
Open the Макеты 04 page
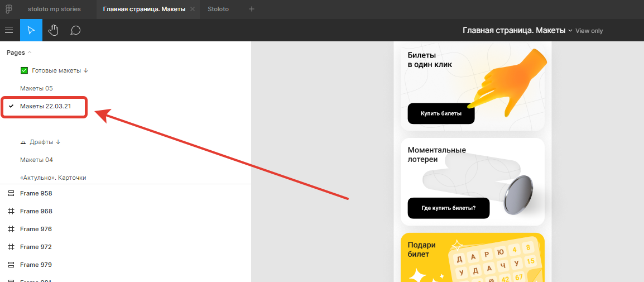click(x=36, y=160)
